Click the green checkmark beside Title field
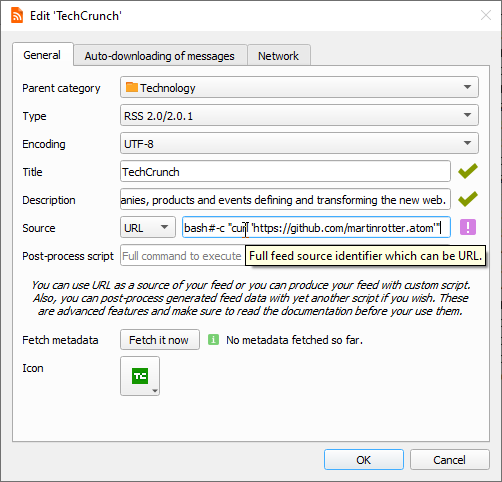 click(x=468, y=171)
